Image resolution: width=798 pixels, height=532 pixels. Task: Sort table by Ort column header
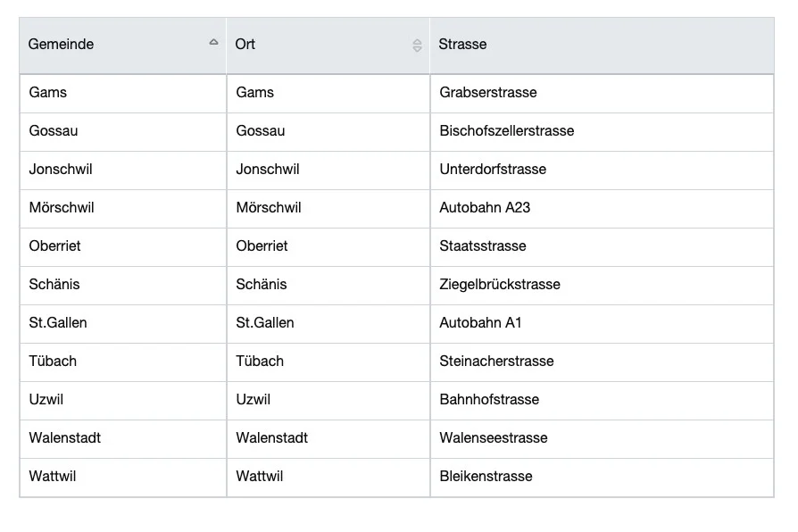(x=328, y=45)
